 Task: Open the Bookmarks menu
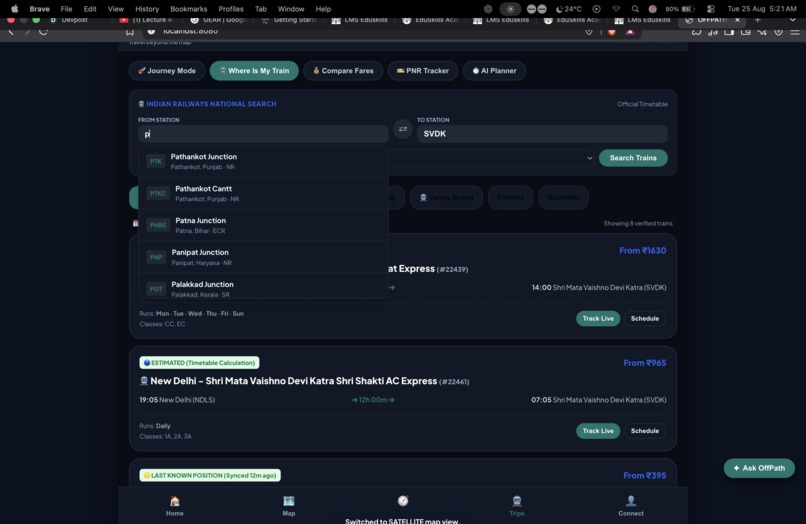[189, 9]
